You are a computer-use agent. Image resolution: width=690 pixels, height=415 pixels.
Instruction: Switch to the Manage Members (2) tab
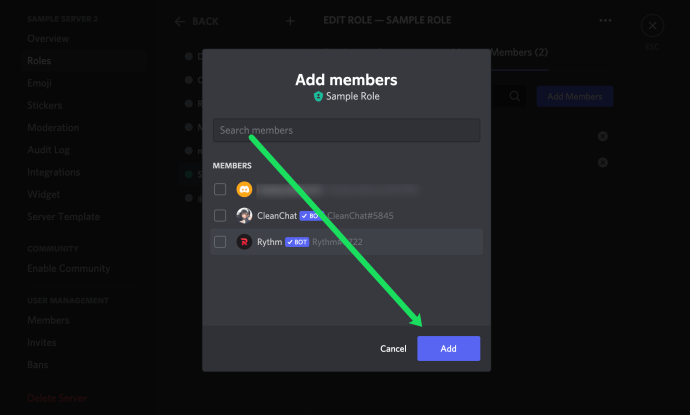tap(520, 52)
